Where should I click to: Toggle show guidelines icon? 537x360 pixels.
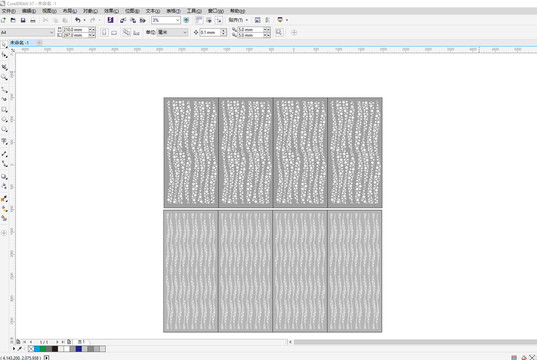pyautogui.click(x=218, y=20)
